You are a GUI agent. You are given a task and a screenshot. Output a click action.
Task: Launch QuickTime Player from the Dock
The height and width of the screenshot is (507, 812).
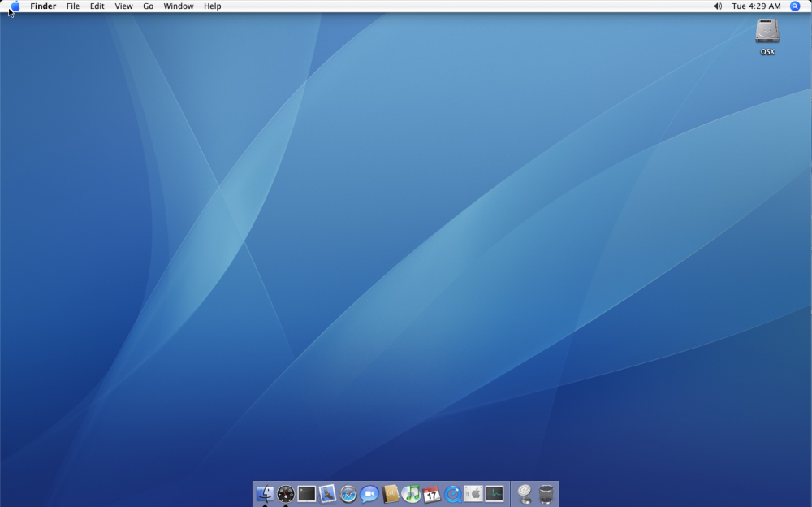click(x=452, y=494)
